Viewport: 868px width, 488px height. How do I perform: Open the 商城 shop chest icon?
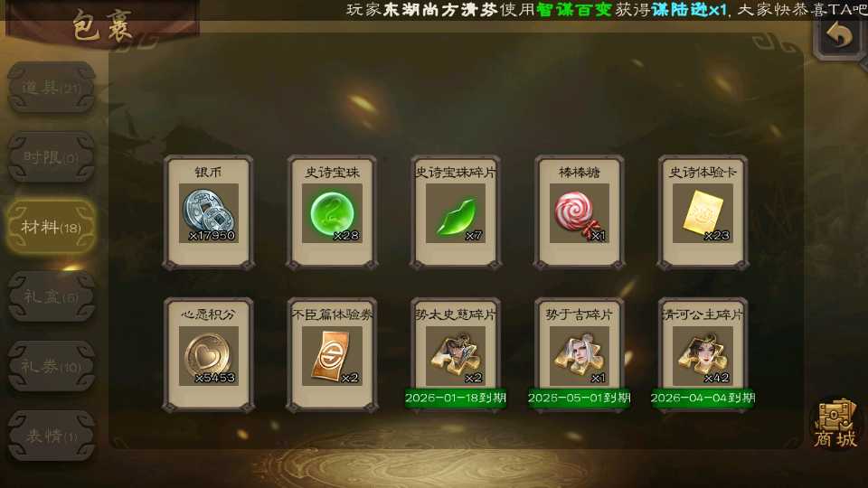pos(835,423)
